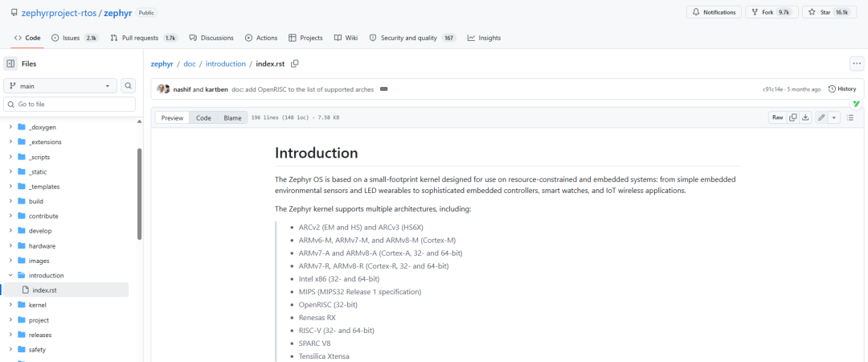Open commit message about OpenRISC arches
This screenshot has width=868, height=362.
[302, 88]
